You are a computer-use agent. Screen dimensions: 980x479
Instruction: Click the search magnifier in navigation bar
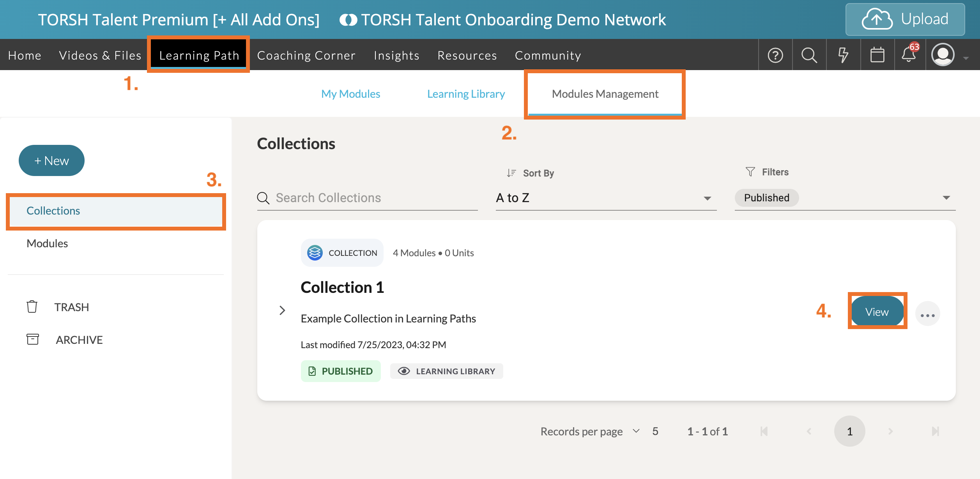pos(809,55)
